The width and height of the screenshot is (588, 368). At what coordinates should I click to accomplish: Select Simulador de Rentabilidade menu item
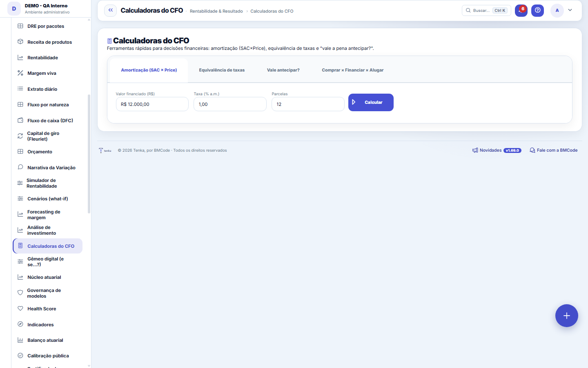(48, 183)
